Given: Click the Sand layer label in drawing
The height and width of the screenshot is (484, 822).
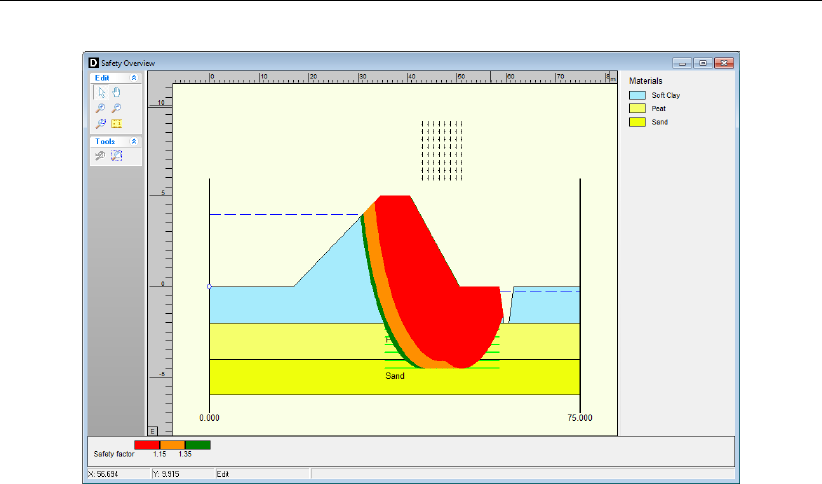Looking at the screenshot, I should point(395,376).
